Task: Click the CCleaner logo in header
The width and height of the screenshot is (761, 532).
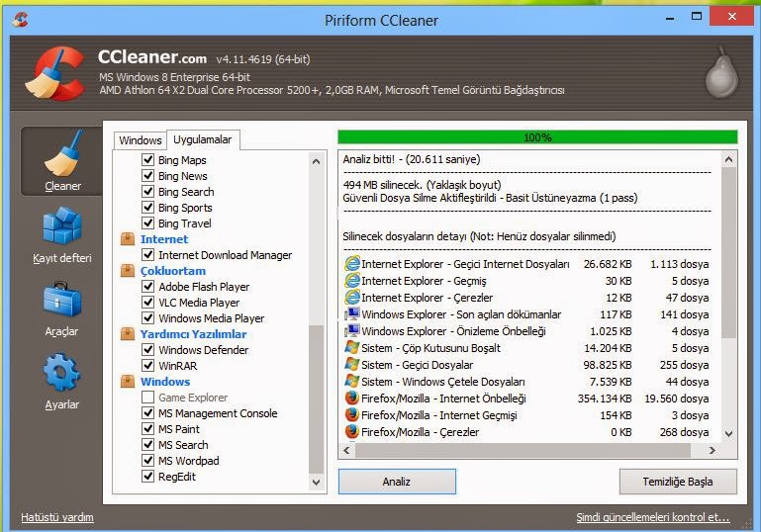Action: point(54,73)
